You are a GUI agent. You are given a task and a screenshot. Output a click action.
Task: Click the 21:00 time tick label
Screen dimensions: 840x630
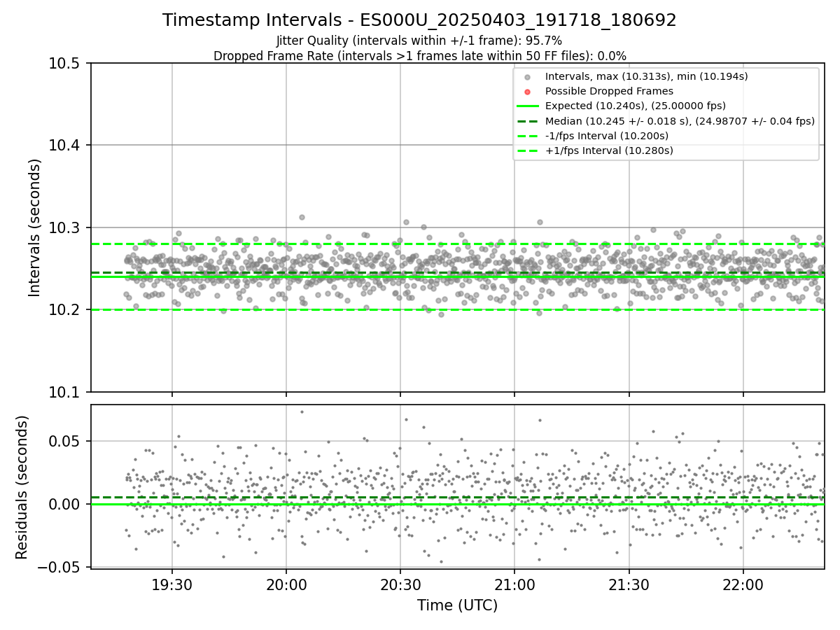tap(514, 584)
